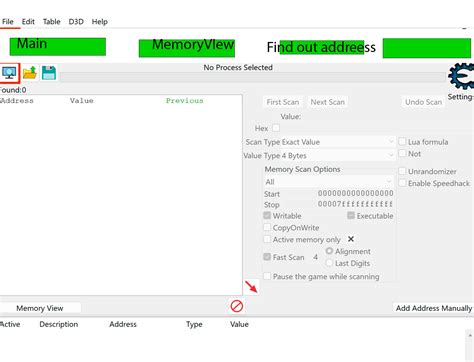
Task: Click the Description column header
Action: coord(59,324)
